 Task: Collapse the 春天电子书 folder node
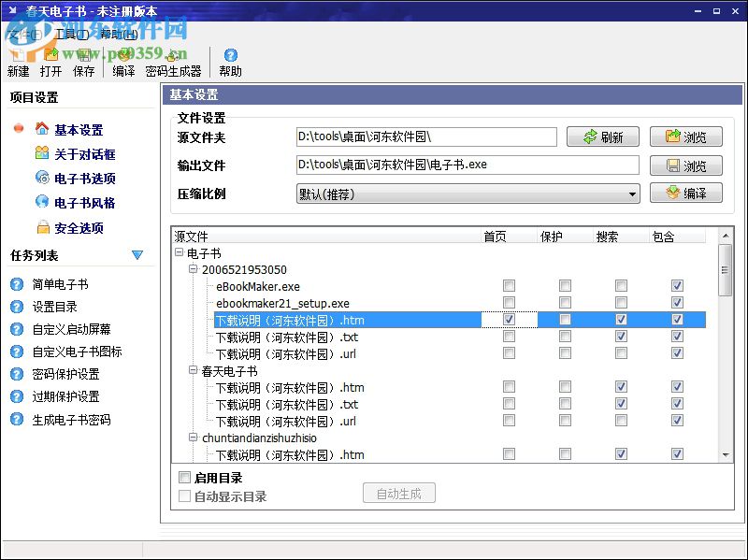[194, 370]
